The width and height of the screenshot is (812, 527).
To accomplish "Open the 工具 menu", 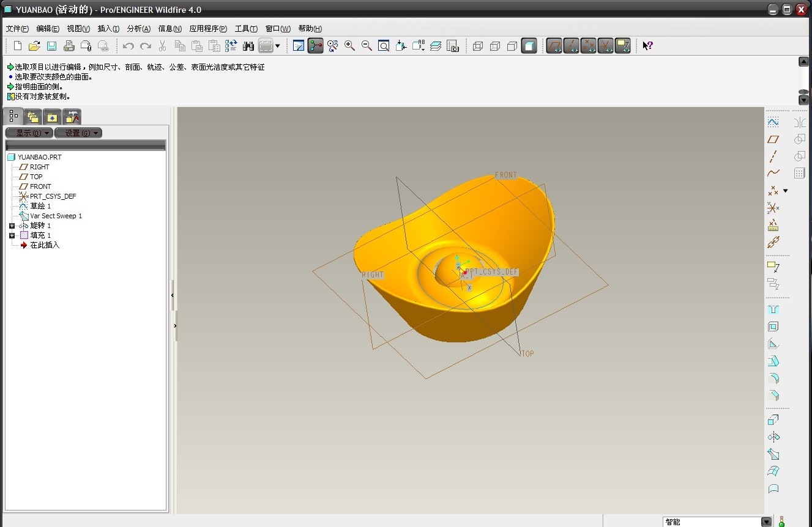I will [x=246, y=29].
